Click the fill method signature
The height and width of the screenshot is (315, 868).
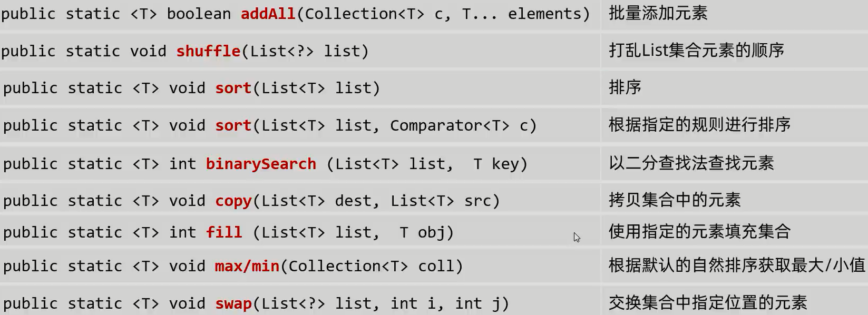(229, 232)
